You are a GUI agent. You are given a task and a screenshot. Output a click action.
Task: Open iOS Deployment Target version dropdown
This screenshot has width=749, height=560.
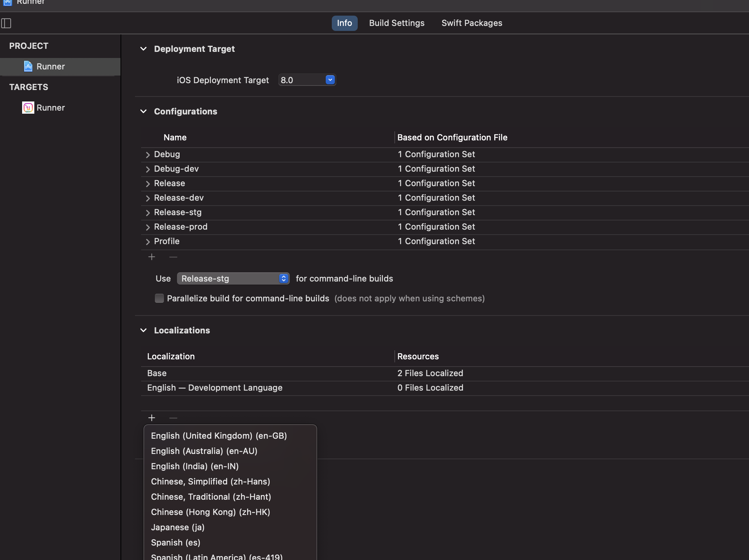[x=330, y=80]
